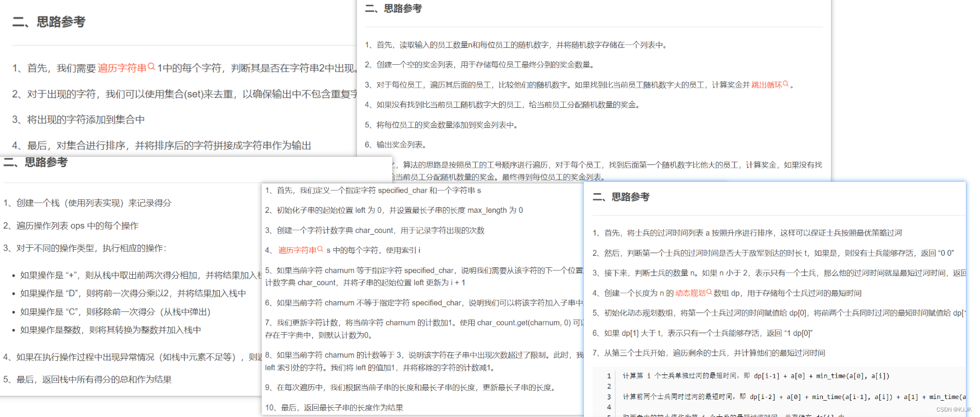
Task: Open red link '遍历字符串' followed by '1中的每个字符'
Action: coord(122,68)
